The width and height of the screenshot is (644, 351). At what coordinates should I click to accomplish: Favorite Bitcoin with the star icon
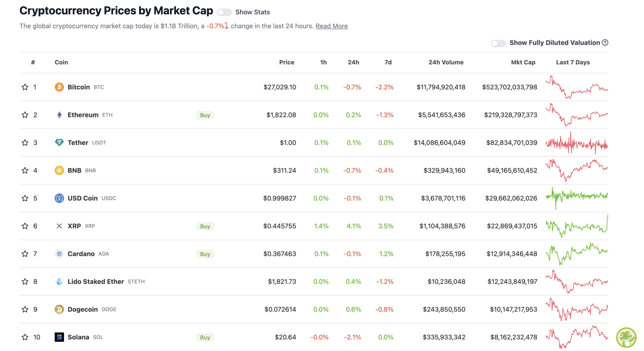(25, 87)
